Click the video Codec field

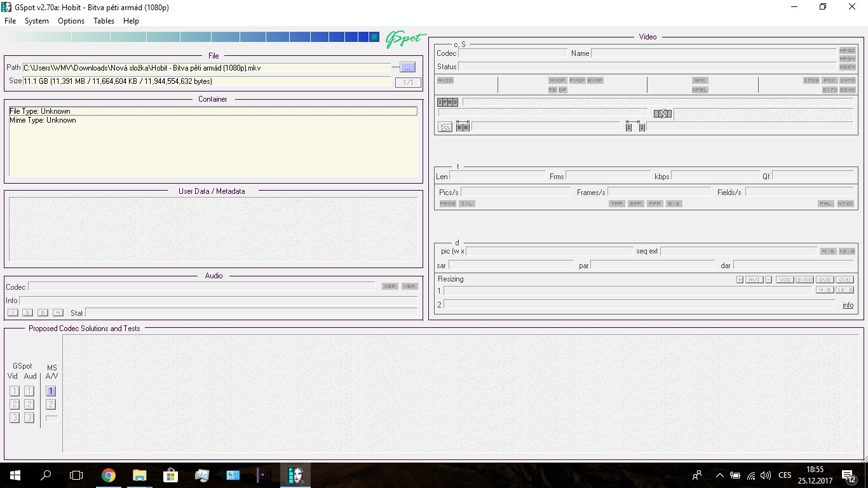[513, 53]
